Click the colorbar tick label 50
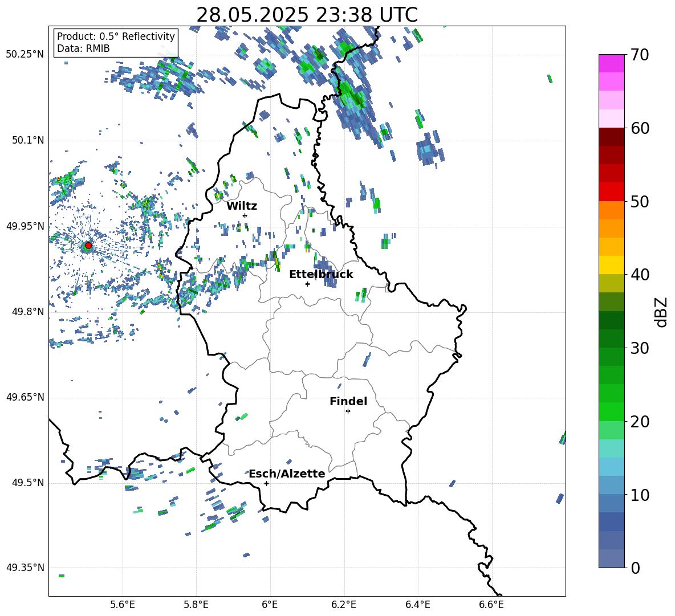This screenshot has height=616, width=675. click(640, 202)
